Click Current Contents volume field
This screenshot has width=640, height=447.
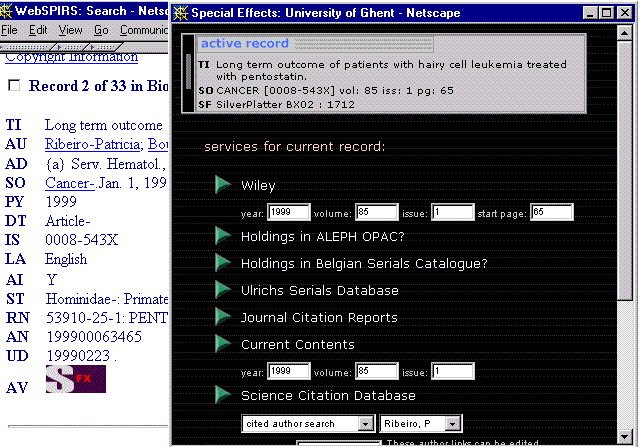point(377,371)
